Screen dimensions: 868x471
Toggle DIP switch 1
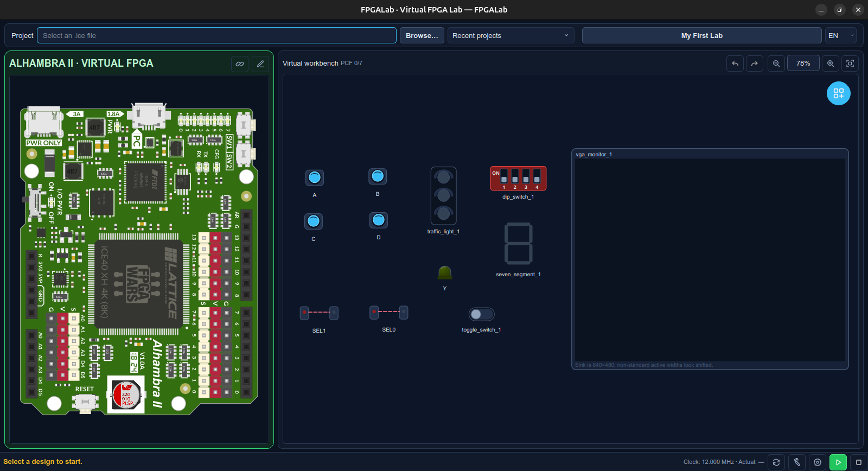[x=504, y=177]
